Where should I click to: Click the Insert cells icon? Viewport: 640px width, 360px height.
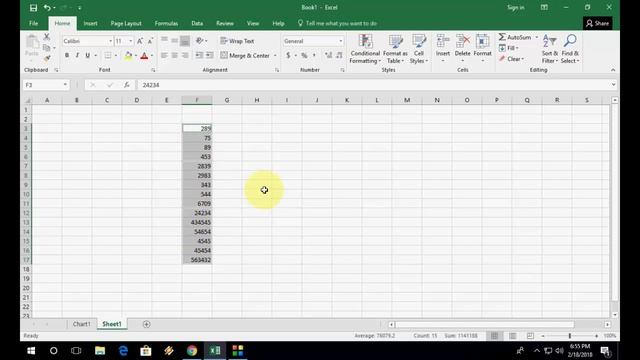(442, 41)
